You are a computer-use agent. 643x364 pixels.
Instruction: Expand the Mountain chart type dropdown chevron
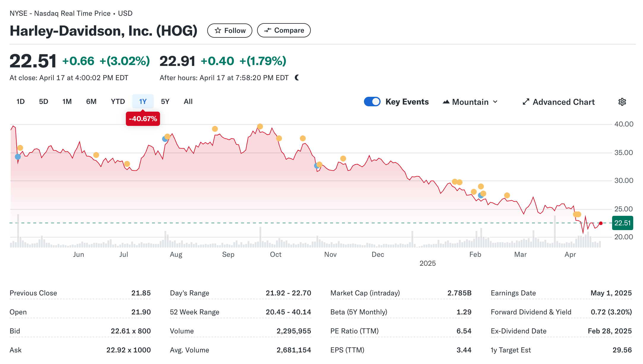(495, 102)
